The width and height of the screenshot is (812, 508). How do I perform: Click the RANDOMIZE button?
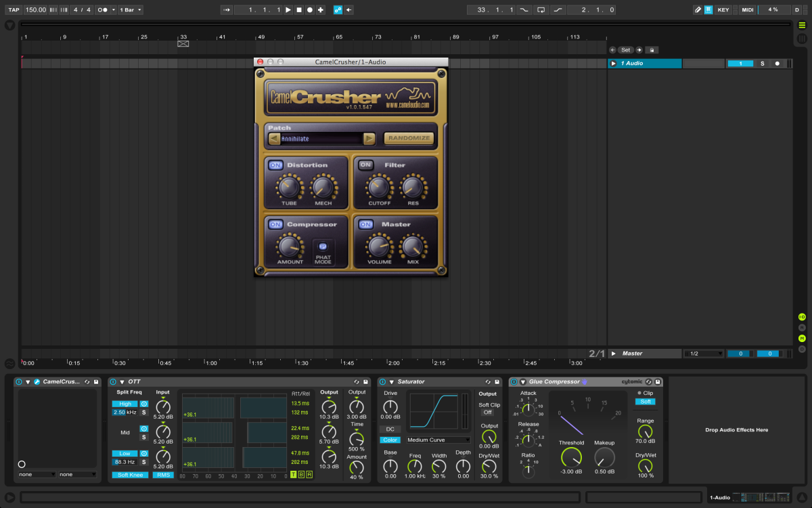tap(408, 138)
